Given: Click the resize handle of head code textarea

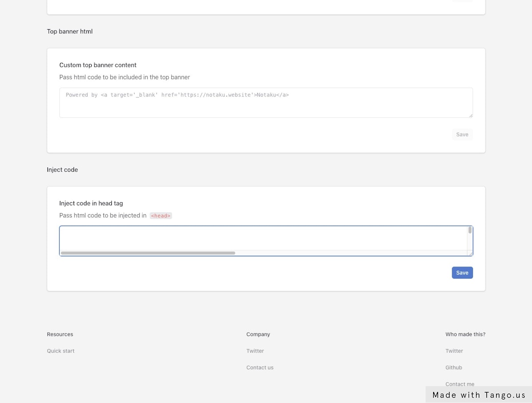Looking at the screenshot, I should click(470, 253).
